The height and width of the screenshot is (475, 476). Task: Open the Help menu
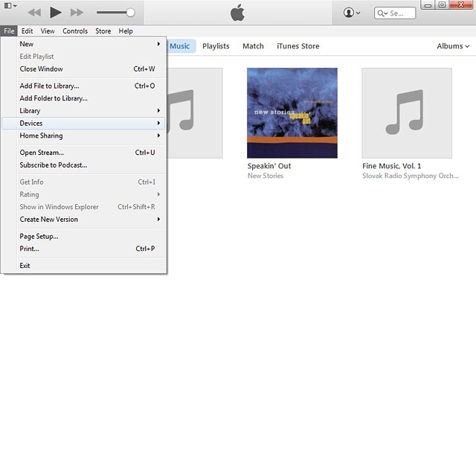coord(126,31)
